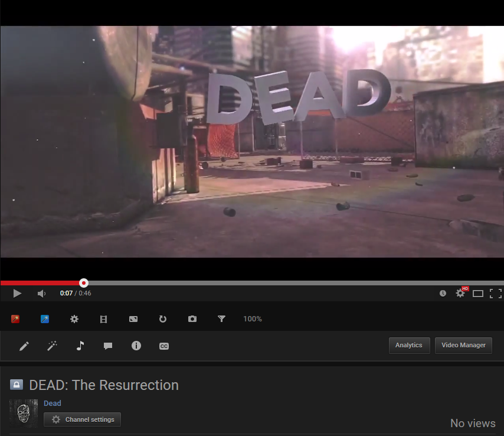This screenshot has width=504, height=436.
Task: Click the Analytics button
Action: 409,345
